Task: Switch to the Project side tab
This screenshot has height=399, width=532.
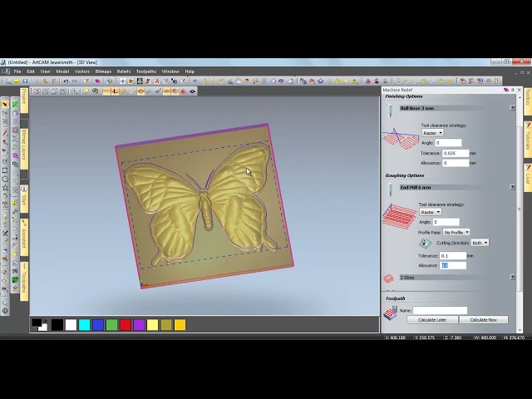Action: 24,100
